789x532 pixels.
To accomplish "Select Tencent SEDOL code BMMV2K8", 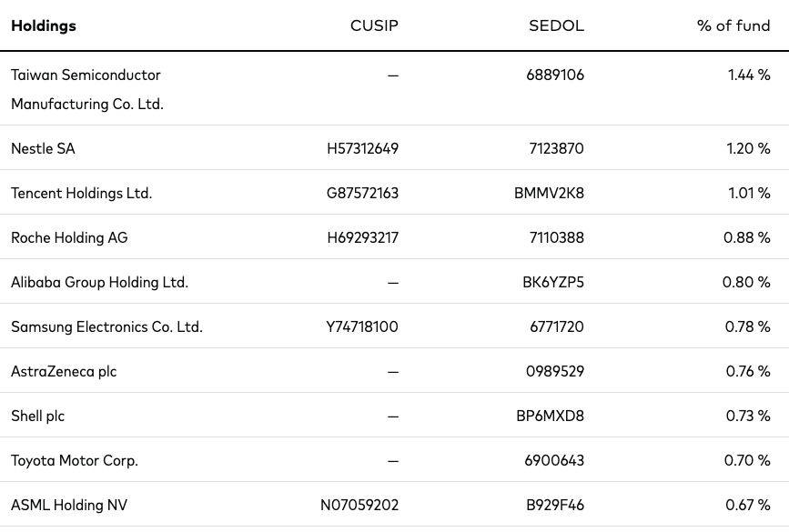I will coord(549,193).
